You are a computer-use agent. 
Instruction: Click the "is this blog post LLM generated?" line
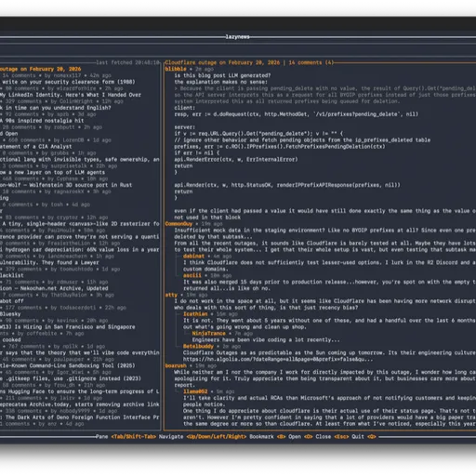222,75
